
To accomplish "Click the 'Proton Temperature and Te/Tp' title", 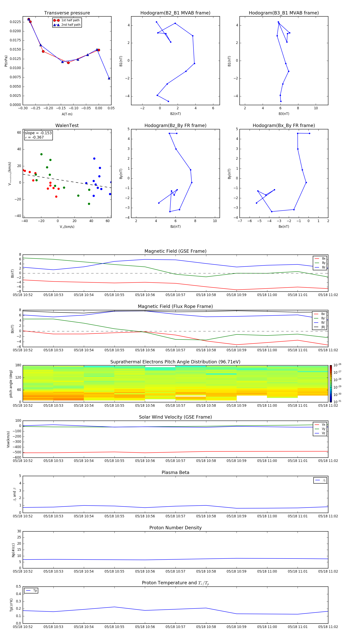I will (x=175, y=583).
